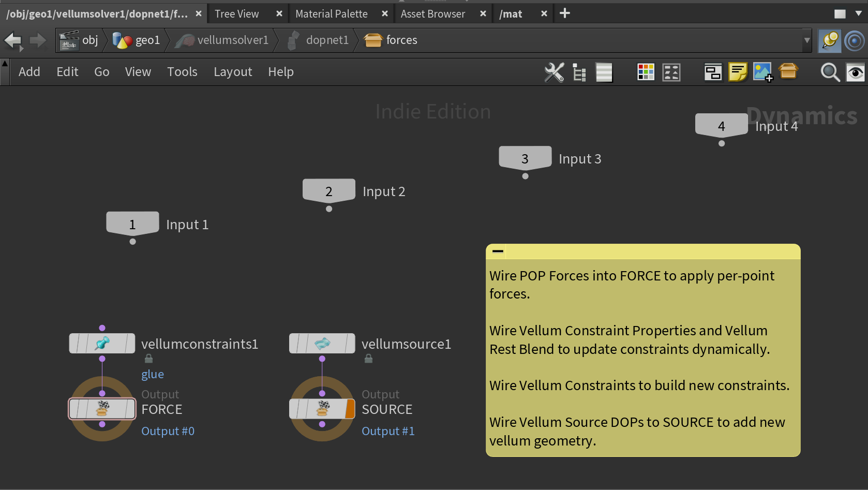Open the node shape palette icon
The height and width of the screenshot is (490, 868).
[x=671, y=72]
